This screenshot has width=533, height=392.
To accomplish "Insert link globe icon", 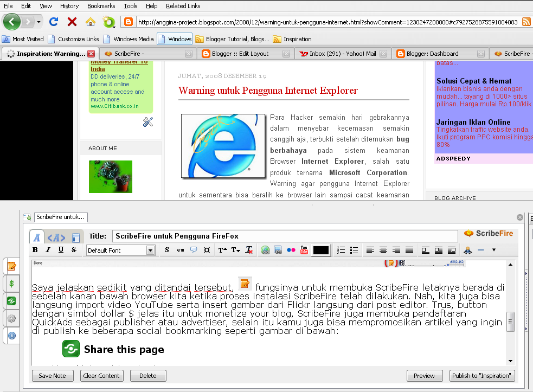I will click(x=265, y=250).
